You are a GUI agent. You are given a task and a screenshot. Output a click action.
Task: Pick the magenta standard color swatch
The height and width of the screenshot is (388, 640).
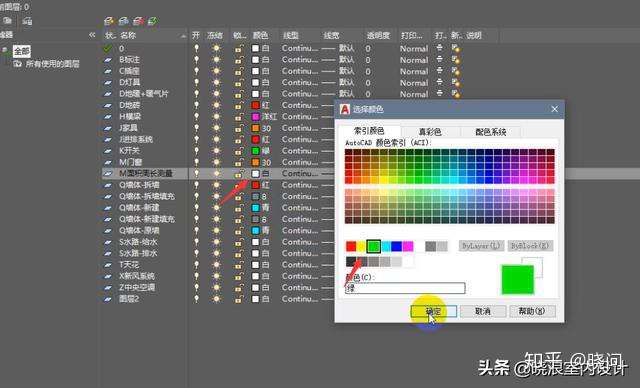click(408, 246)
